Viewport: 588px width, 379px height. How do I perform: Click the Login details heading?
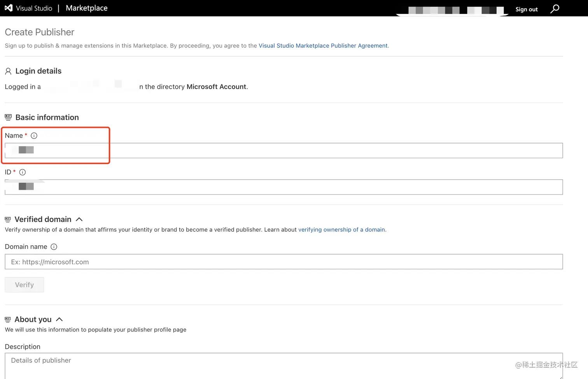point(38,71)
